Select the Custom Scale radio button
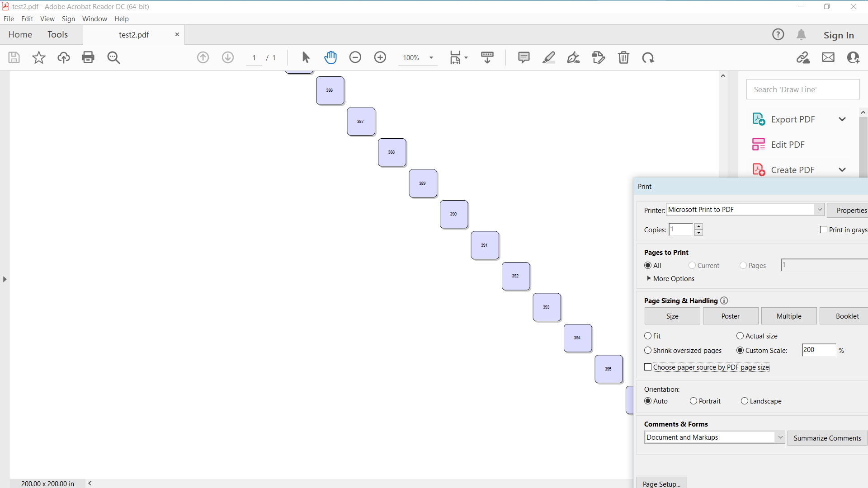Screen dimensions: 868x488 (x=740, y=351)
